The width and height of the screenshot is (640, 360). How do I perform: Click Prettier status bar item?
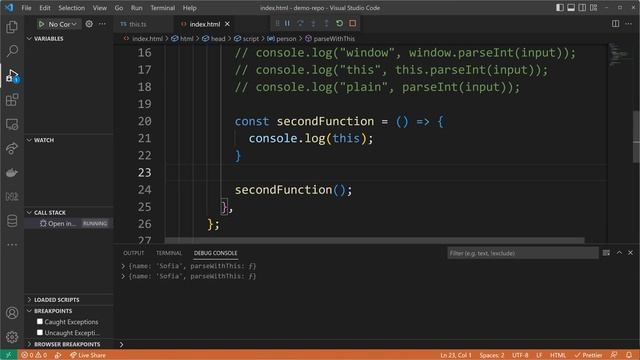[588, 355]
